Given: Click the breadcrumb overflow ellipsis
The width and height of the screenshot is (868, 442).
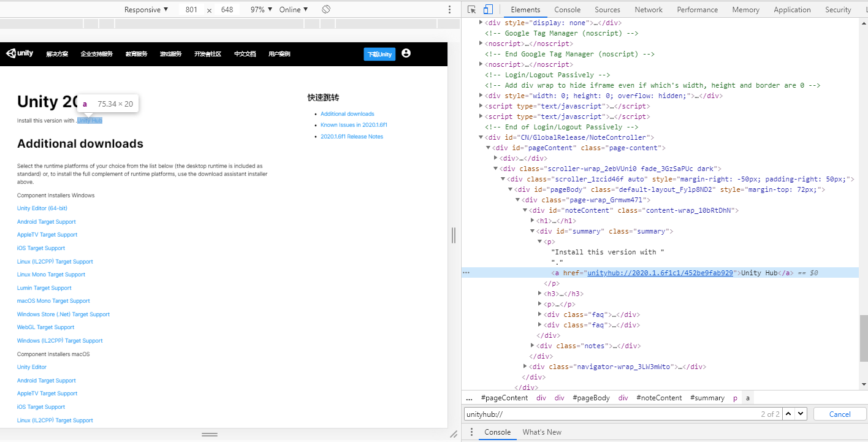Looking at the screenshot, I should [470, 398].
